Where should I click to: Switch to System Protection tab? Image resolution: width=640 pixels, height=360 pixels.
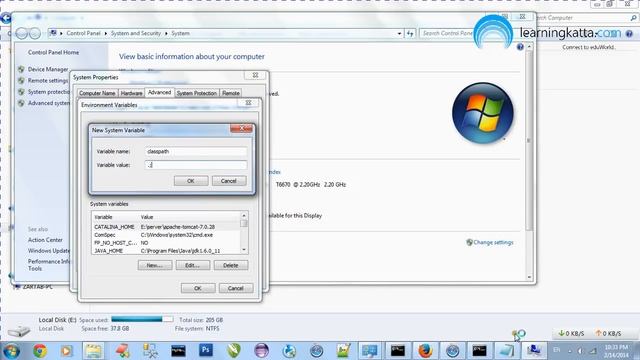(x=197, y=93)
